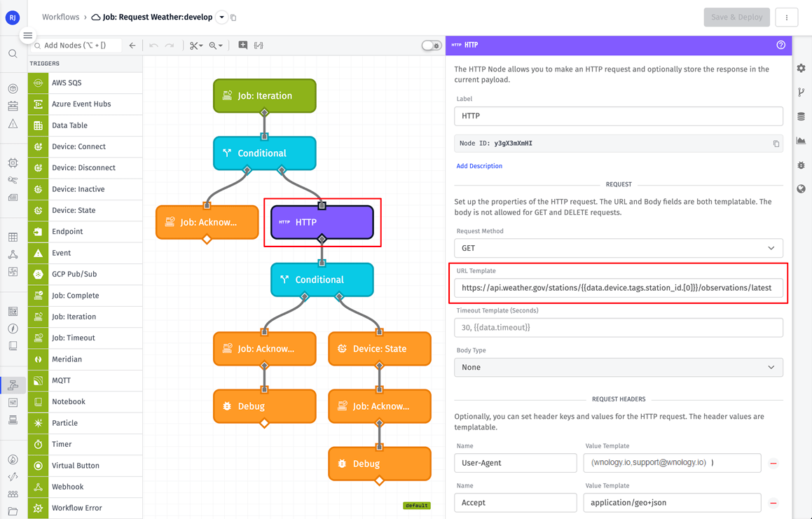Open the RJ user avatar menu
Screen dimensions: 812x519
pyautogui.click(x=13, y=17)
